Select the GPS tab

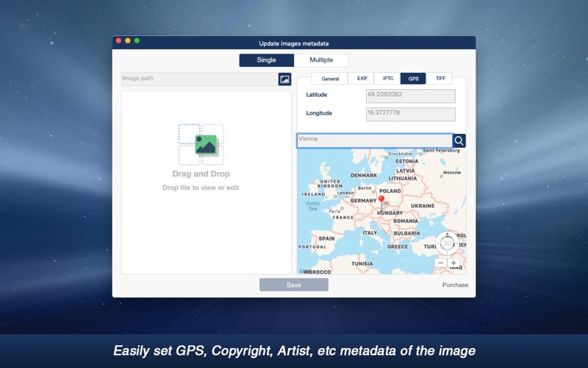tap(413, 79)
